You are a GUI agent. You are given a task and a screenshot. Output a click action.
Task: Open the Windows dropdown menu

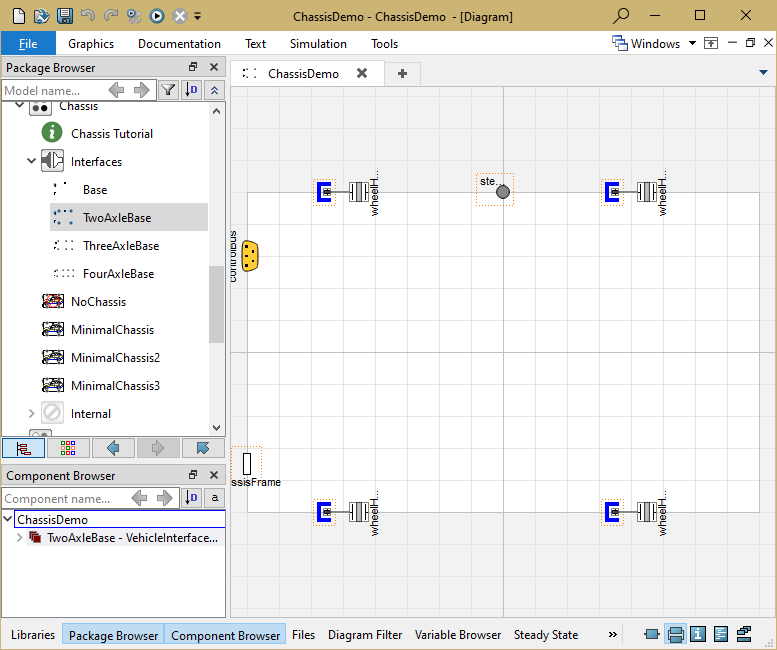click(654, 43)
